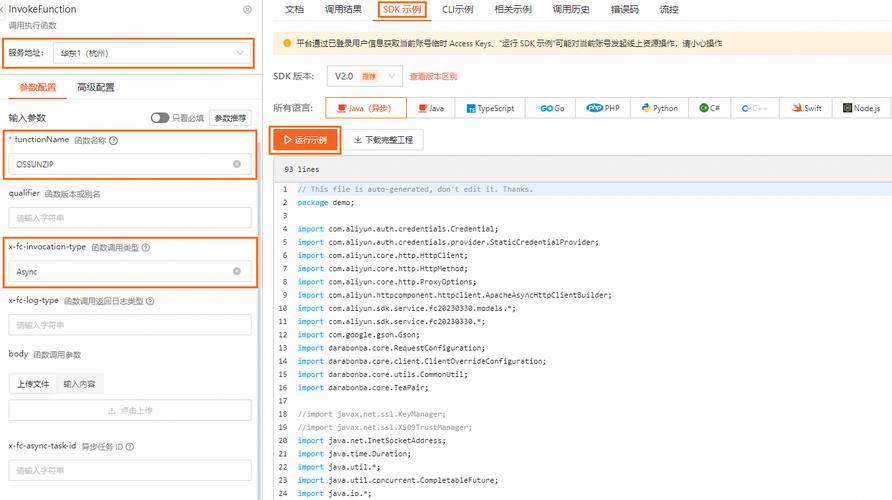892x500 pixels.
Task: Click the 下载完整工程 download button
Action: [x=383, y=140]
